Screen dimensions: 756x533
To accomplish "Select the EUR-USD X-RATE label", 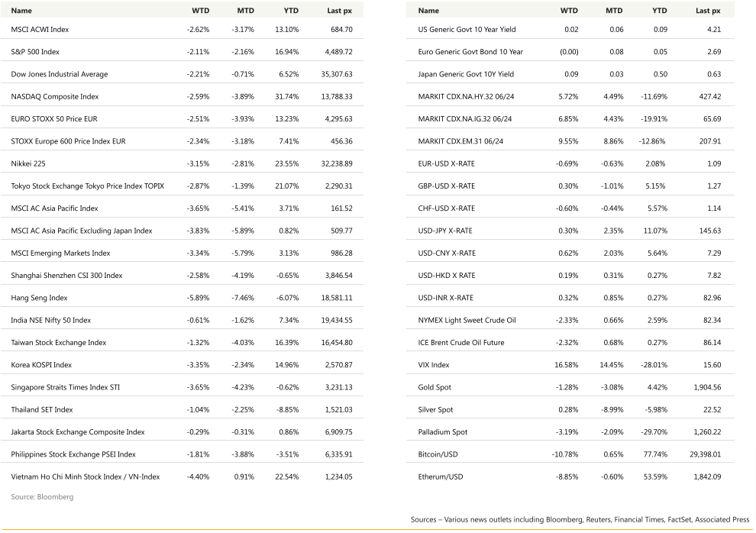I will coord(446,164).
